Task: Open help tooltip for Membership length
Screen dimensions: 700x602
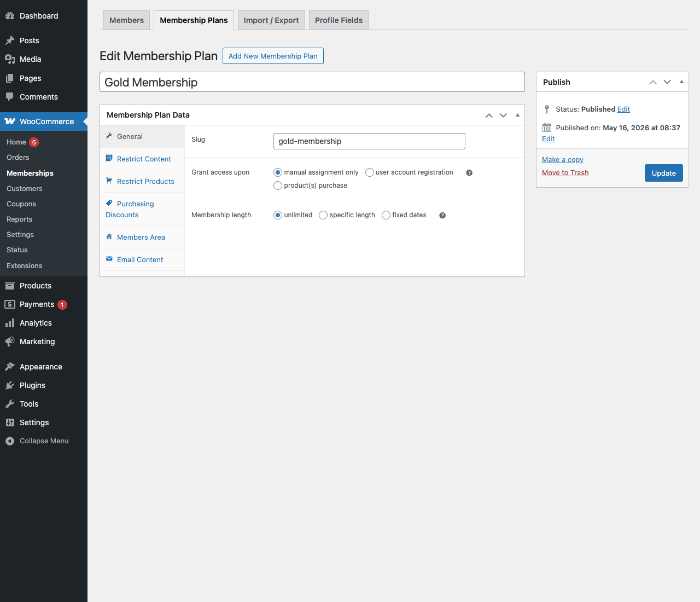Action: click(442, 216)
